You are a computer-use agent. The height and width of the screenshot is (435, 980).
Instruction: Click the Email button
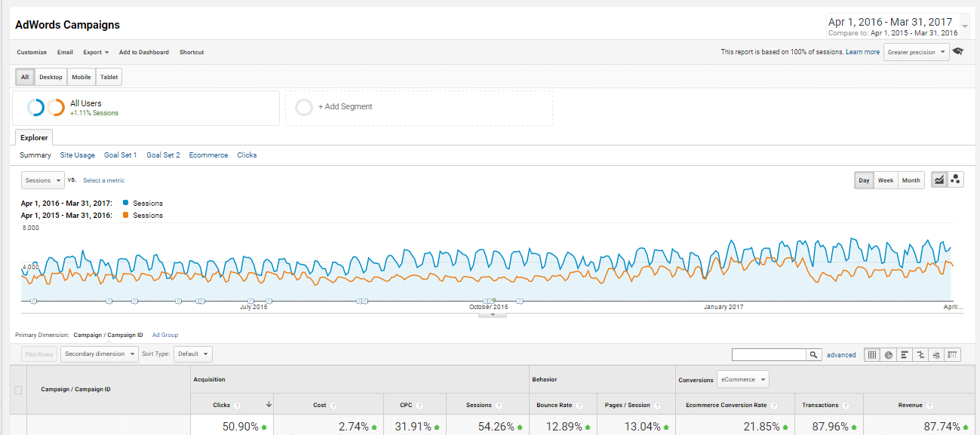65,52
